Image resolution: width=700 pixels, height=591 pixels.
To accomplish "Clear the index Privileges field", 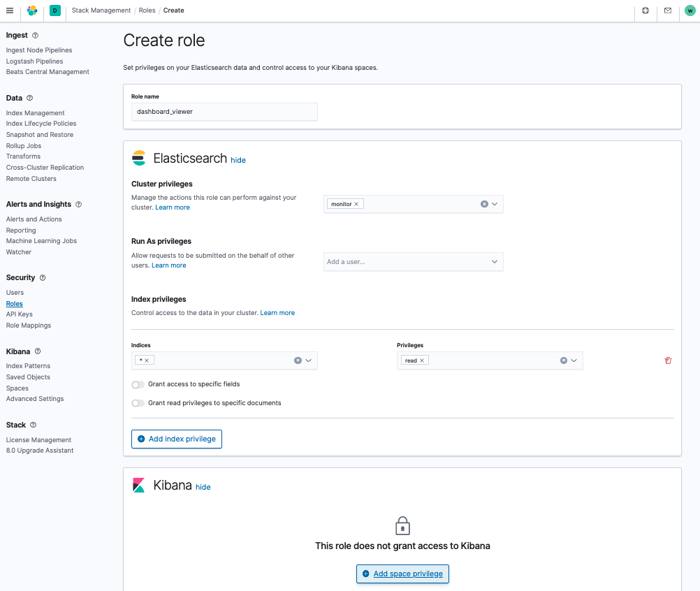I will (x=564, y=360).
